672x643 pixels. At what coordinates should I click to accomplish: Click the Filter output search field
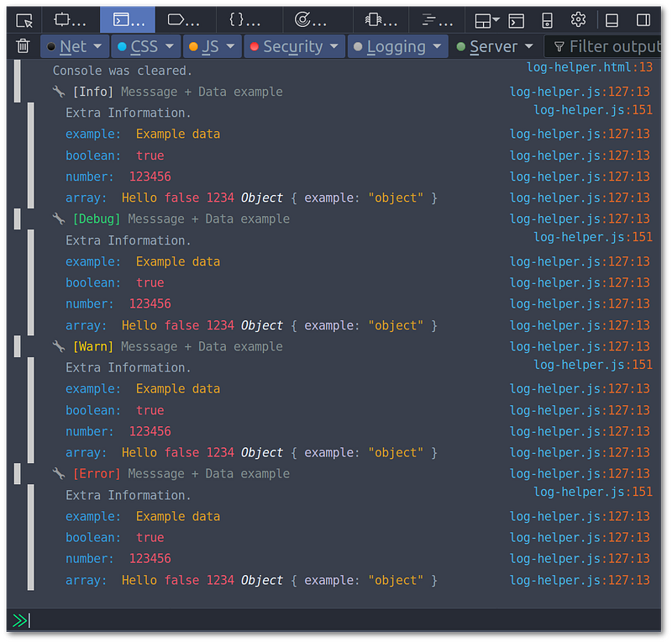(x=603, y=46)
